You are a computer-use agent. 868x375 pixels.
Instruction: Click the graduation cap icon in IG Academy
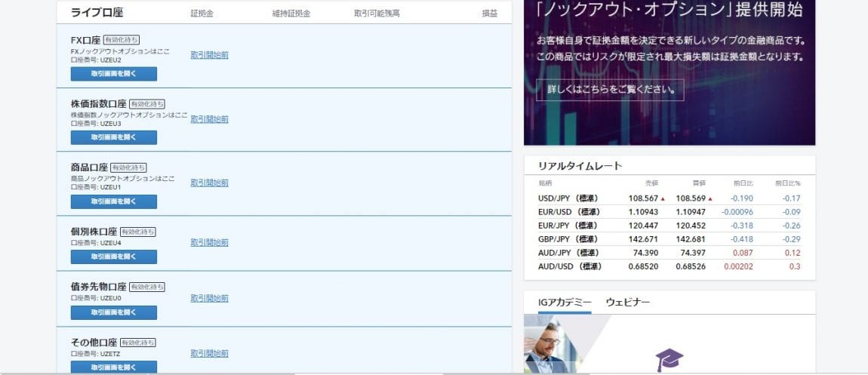[669, 359]
